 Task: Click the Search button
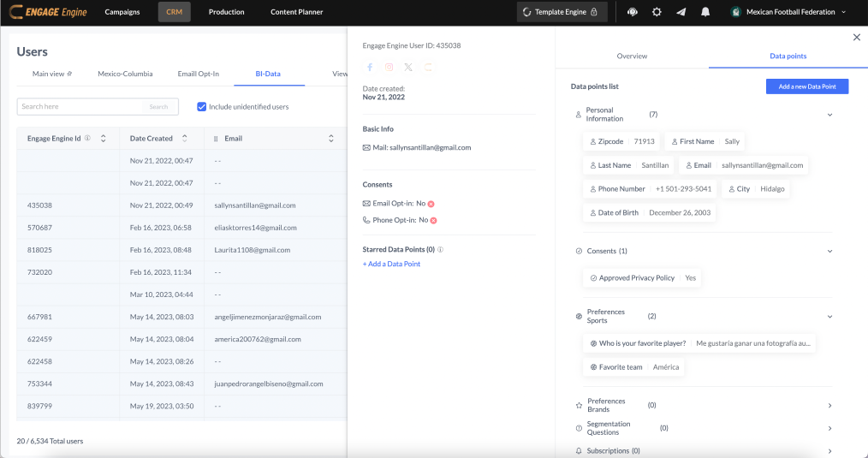158,106
